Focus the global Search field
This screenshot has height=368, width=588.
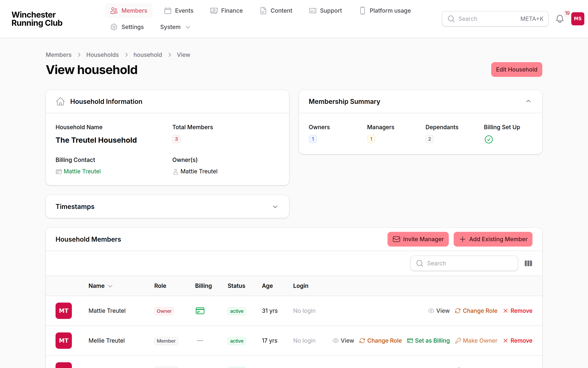click(495, 19)
